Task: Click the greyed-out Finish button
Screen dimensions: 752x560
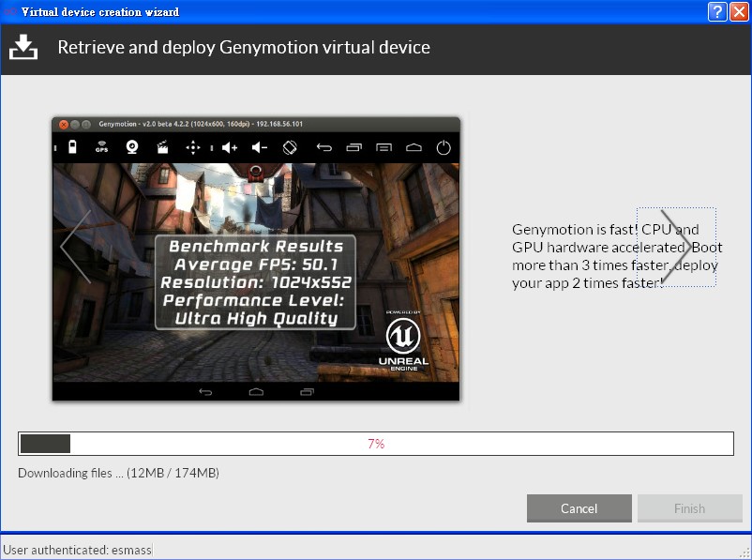Action: [x=689, y=508]
